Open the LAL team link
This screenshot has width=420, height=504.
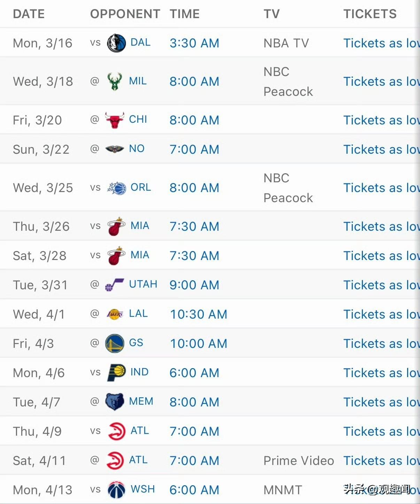click(138, 314)
